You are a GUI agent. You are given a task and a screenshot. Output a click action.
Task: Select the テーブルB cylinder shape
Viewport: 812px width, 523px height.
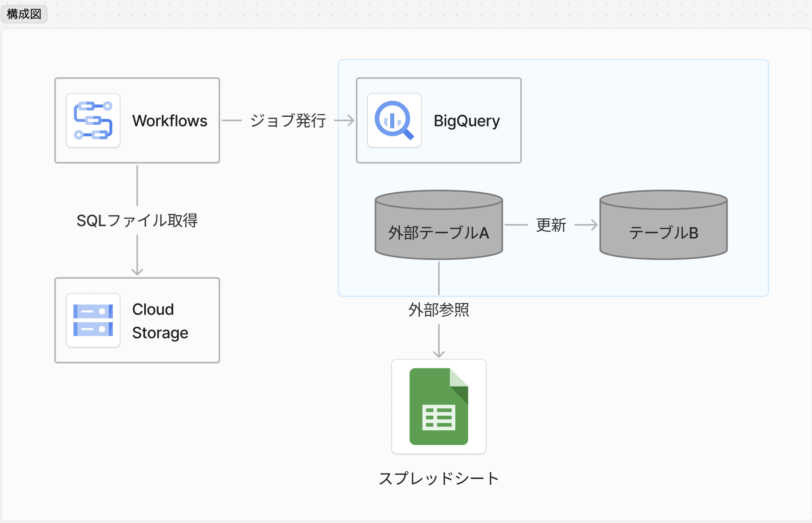click(x=663, y=233)
